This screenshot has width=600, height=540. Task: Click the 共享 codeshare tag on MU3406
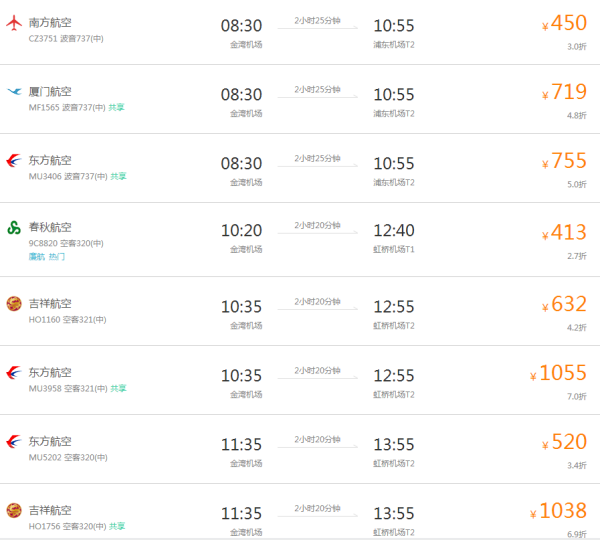point(118,176)
